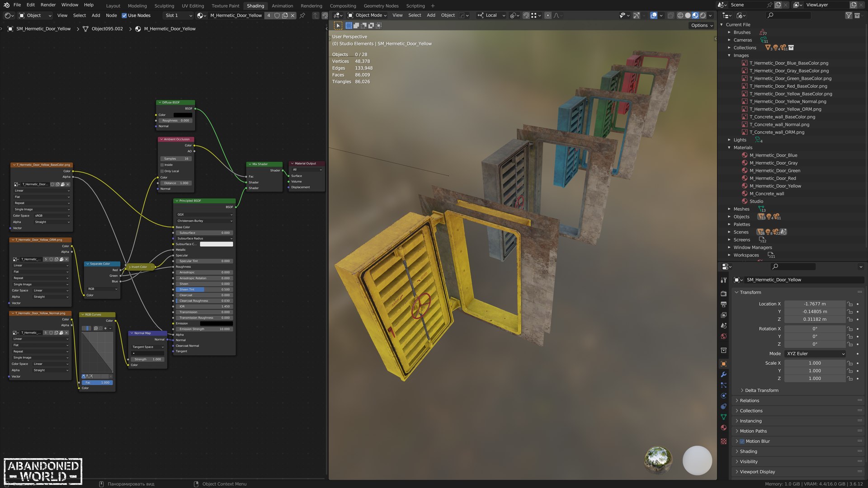Screen dimensions: 868x488
Task: Click the outliner filter icon
Action: point(849,15)
